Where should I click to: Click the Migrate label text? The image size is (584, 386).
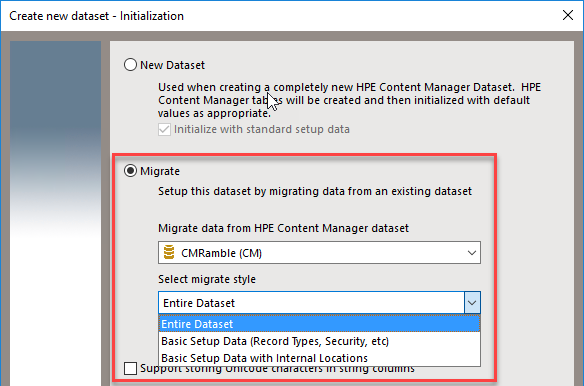160,171
